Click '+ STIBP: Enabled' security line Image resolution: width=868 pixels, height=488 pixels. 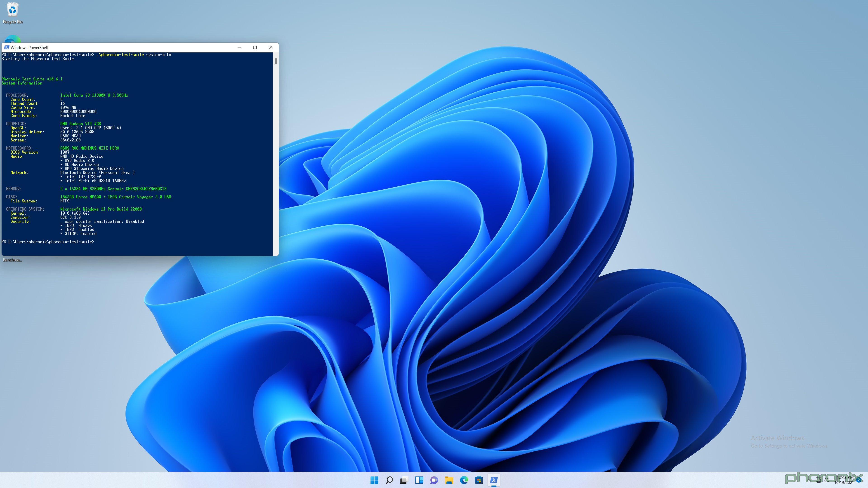78,233
